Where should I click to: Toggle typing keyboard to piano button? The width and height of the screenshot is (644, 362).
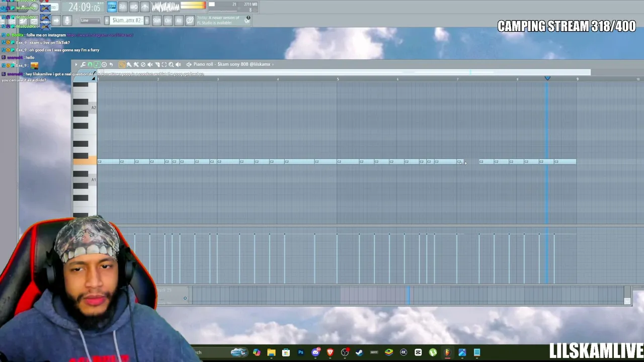pyautogui.click(x=112, y=7)
